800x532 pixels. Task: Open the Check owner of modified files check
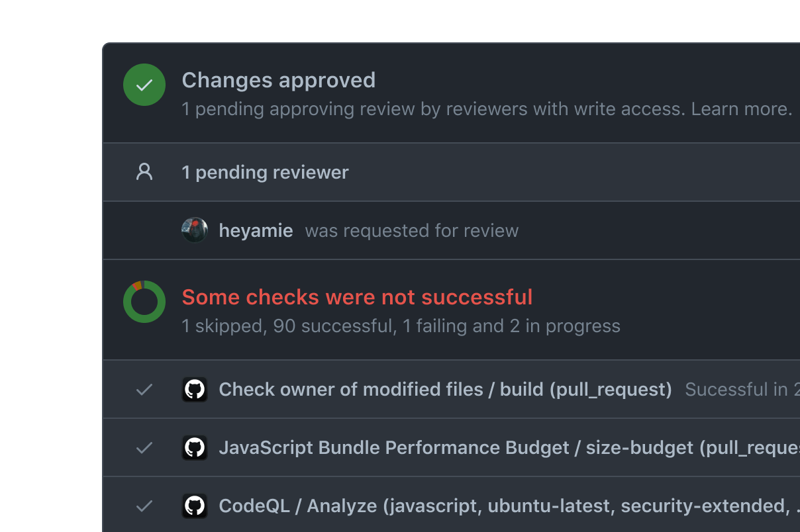pyautogui.click(x=445, y=390)
